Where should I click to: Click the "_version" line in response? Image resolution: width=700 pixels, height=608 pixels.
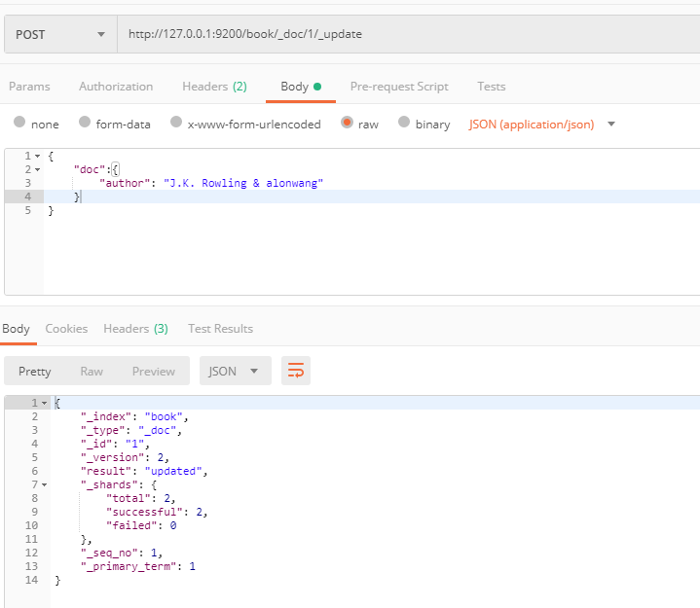point(125,457)
